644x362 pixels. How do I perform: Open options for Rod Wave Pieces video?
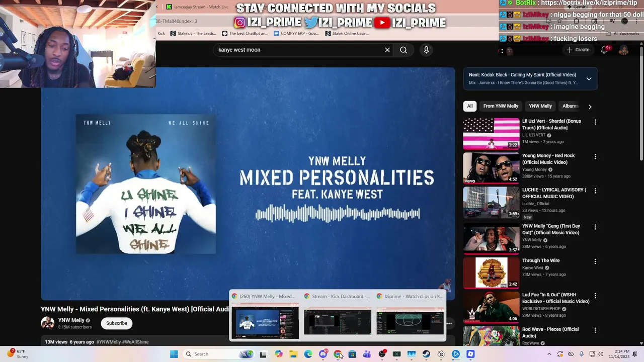(x=595, y=330)
